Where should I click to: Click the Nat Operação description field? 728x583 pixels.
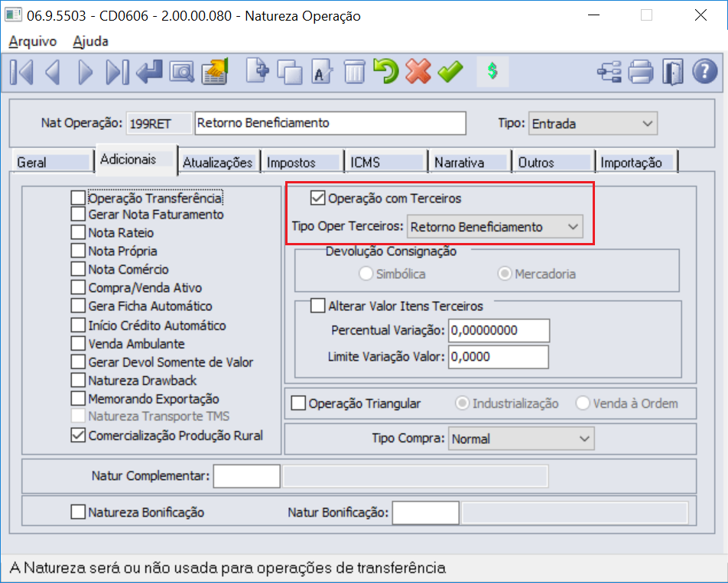point(330,123)
